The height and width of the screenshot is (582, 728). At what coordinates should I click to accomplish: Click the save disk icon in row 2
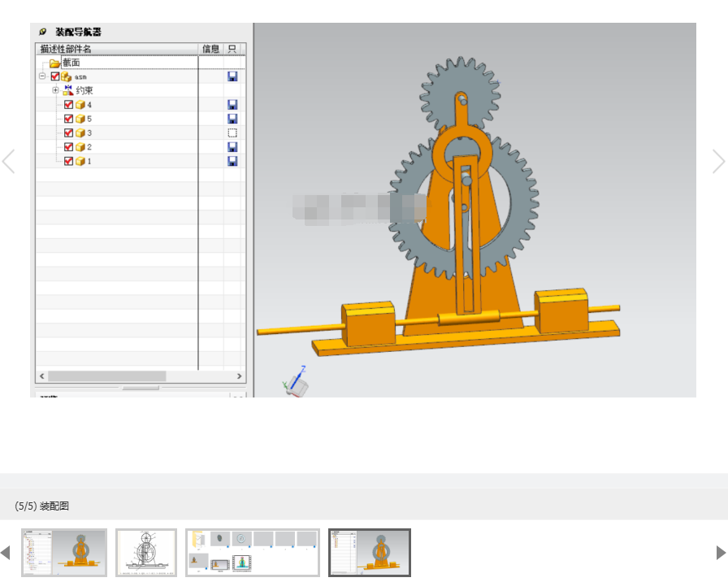coord(232,147)
